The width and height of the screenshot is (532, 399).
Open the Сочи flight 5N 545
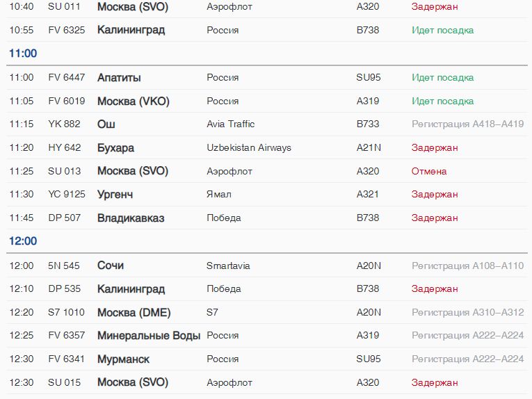(x=111, y=266)
